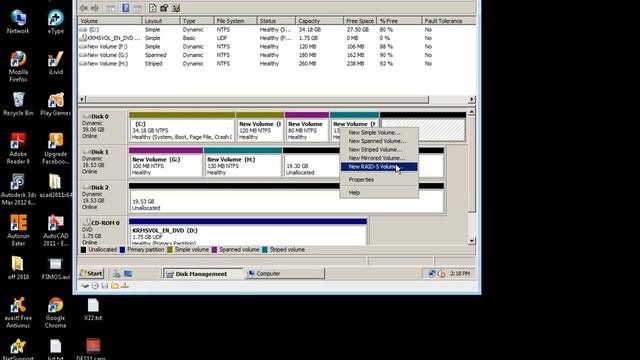This screenshot has height=360, width=640.
Task: Launch Mozilla Firefox from the desktop
Action: coord(18,67)
